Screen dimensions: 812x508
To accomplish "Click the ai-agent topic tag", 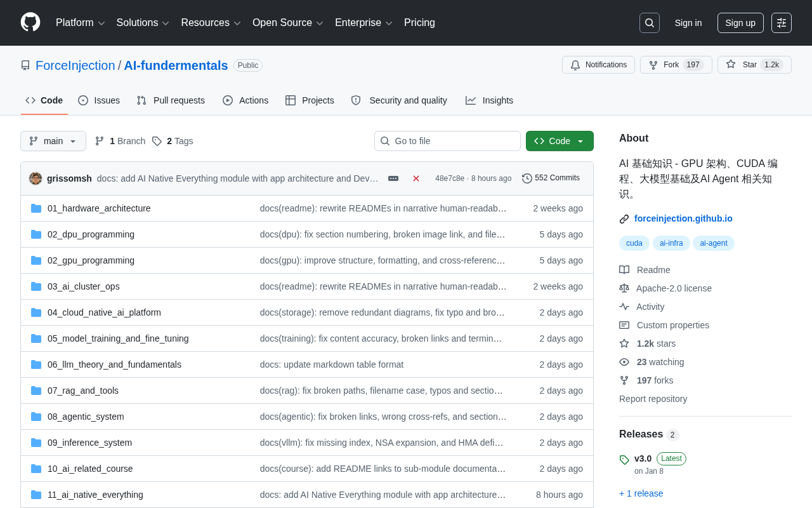I will click(714, 243).
